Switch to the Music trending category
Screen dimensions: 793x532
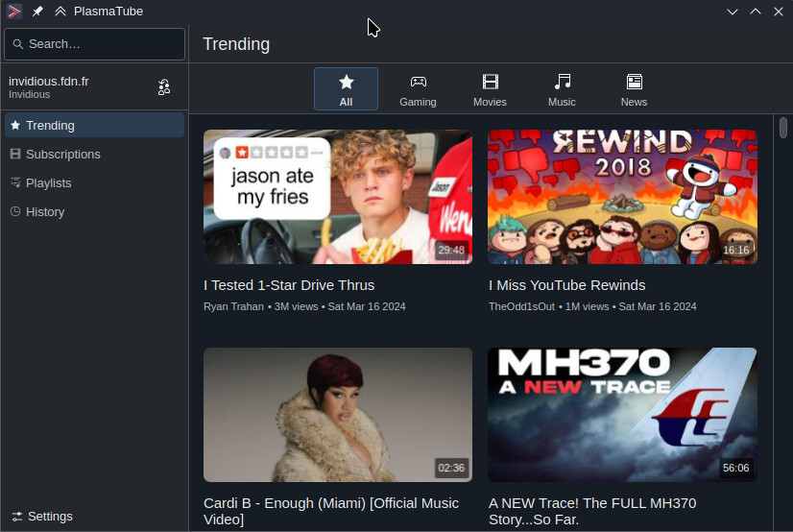[562, 89]
